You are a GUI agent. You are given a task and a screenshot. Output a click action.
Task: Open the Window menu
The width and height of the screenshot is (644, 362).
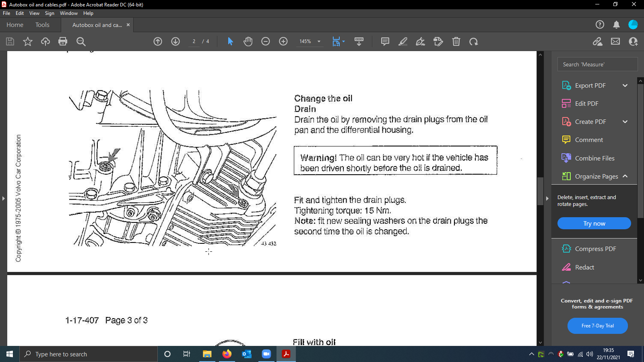pyautogui.click(x=69, y=13)
